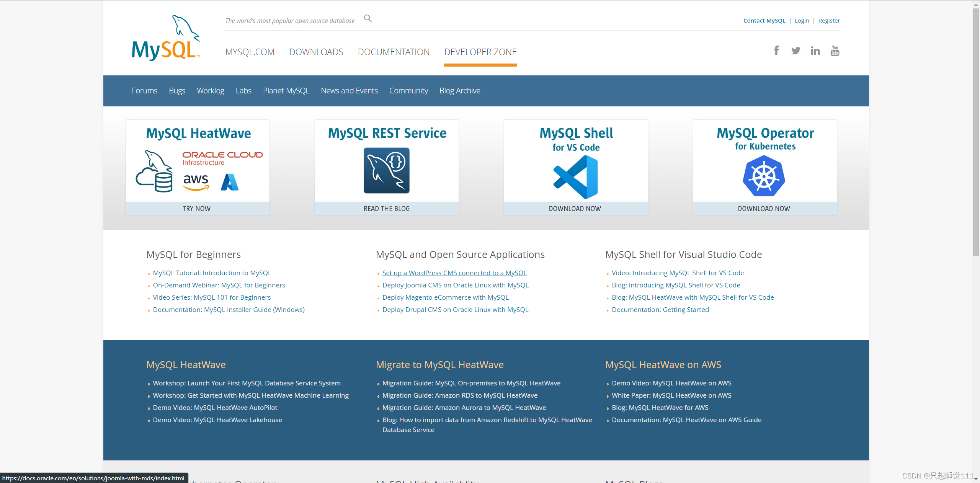Viewport: 980px width, 483px height.
Task: Click the search field placeholder text
Action: click(x=290, y=21)
